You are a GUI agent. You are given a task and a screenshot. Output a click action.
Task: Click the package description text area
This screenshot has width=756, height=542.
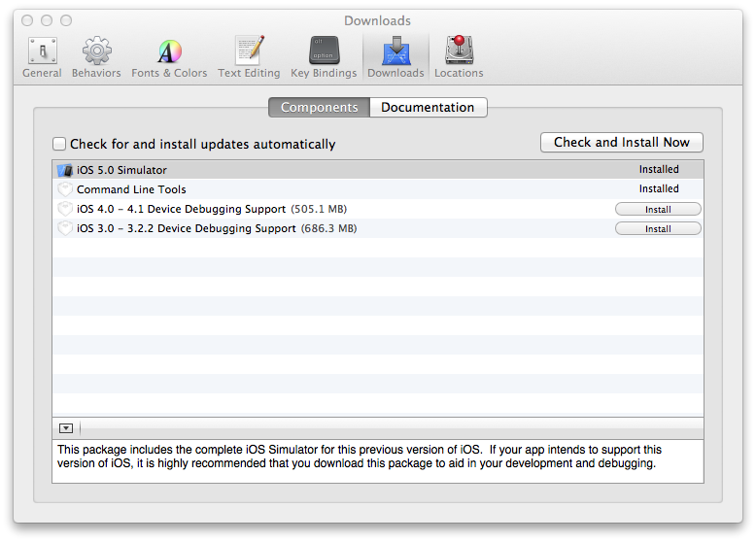pos(378,461)
